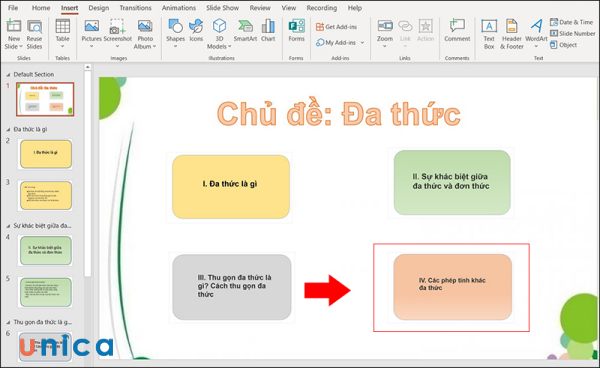The height and width of the screenshot is (368, 600).
Task: Switch to the Design tab
Action: coord(99,8)
